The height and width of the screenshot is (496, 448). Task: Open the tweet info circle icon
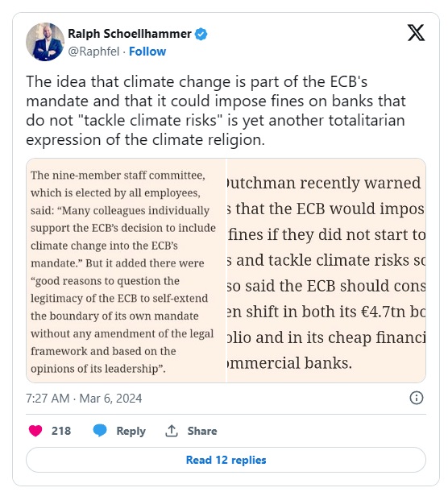click(x=417, y=398)
